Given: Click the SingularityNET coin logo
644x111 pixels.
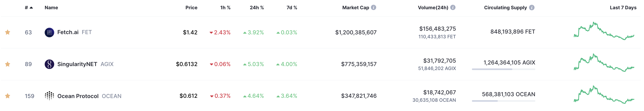Looking at the screenshot, I should [x=49, y=64].
